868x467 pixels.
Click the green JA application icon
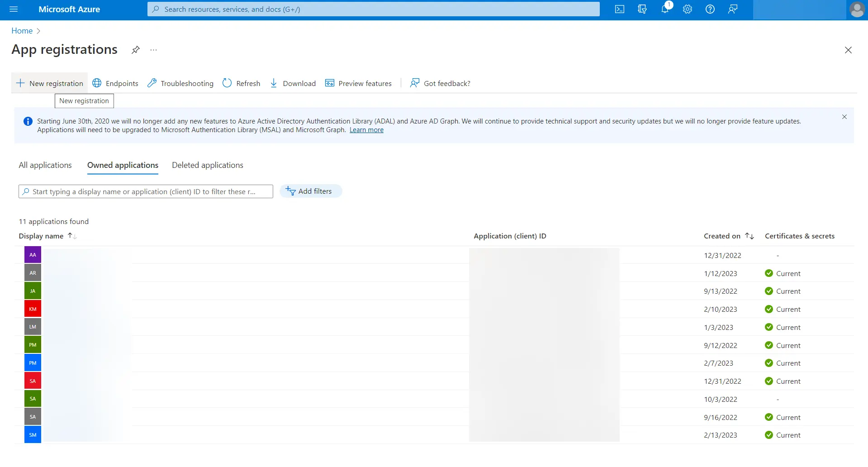(33, 291)
